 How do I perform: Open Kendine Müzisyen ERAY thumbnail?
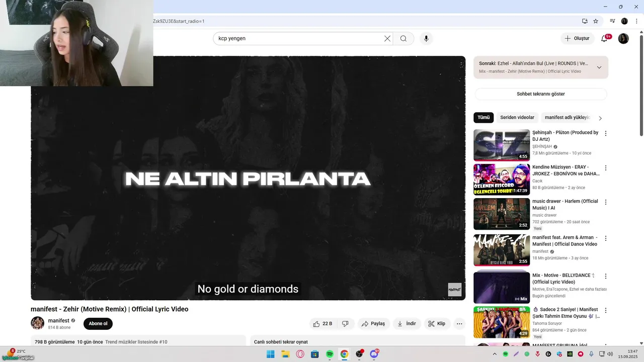pos(502,179)
